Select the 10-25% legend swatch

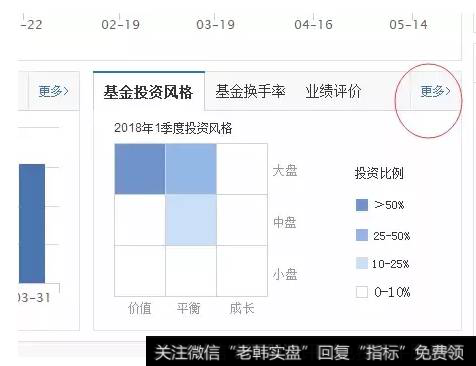(362, 263)
